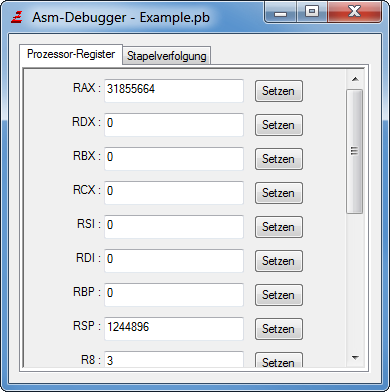This screenshot has width=390, height=392.
Task: Click the RCX label
Action: pos(87,190)
